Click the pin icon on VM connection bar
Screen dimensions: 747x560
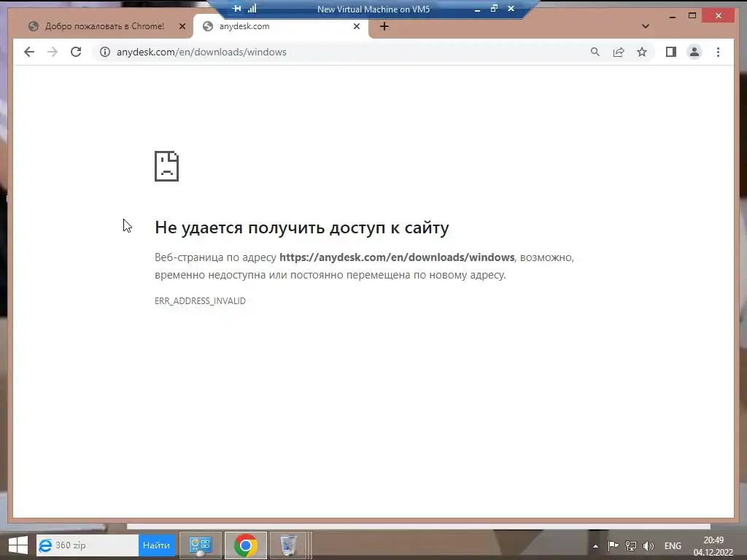237,8
